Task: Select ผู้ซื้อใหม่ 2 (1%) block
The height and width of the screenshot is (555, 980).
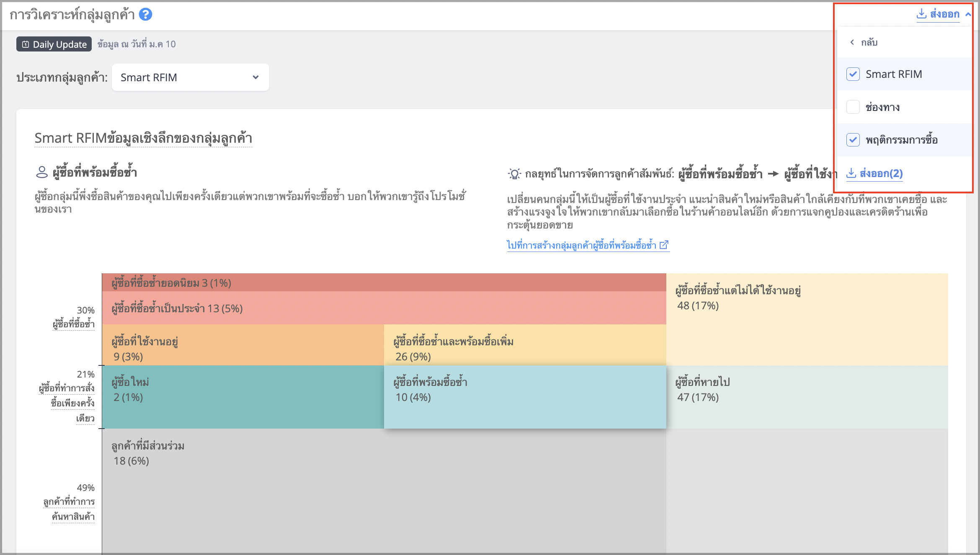Action: coord(243,397)
